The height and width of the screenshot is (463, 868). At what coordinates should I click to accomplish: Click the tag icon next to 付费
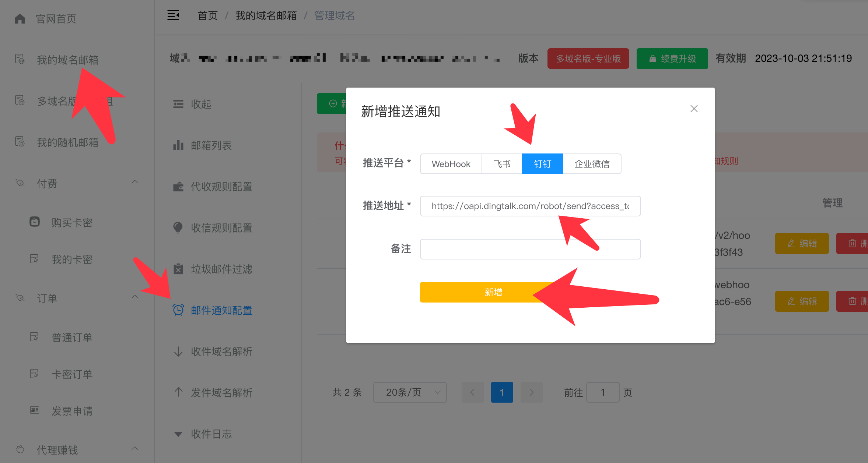pos(20,183)
